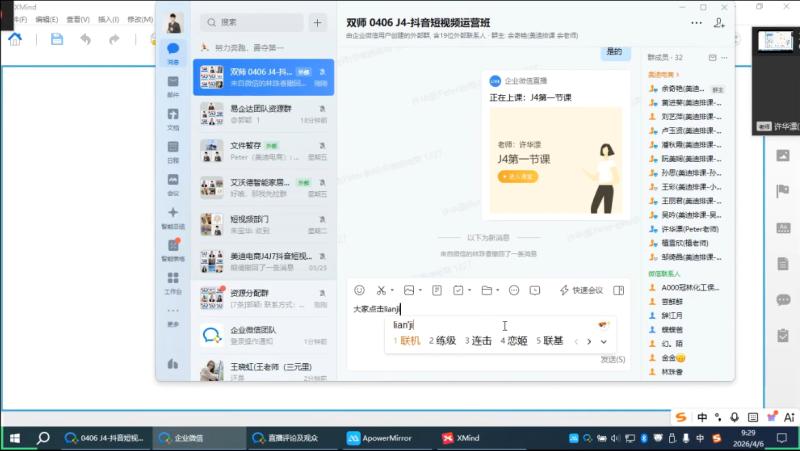This screenshot has height=451, width=800.
Task: Open XMind 编辑(E) menu
Action: pos(46,19)
